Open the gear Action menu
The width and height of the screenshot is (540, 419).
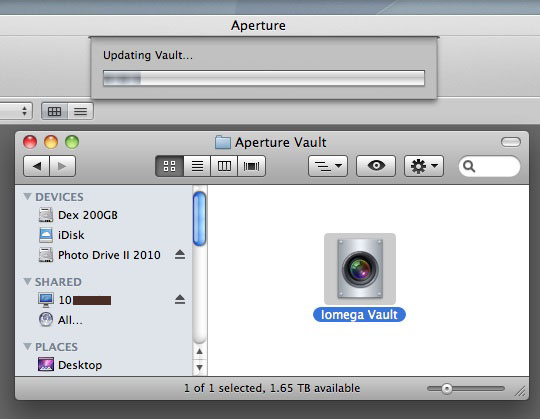click(424, 166)
